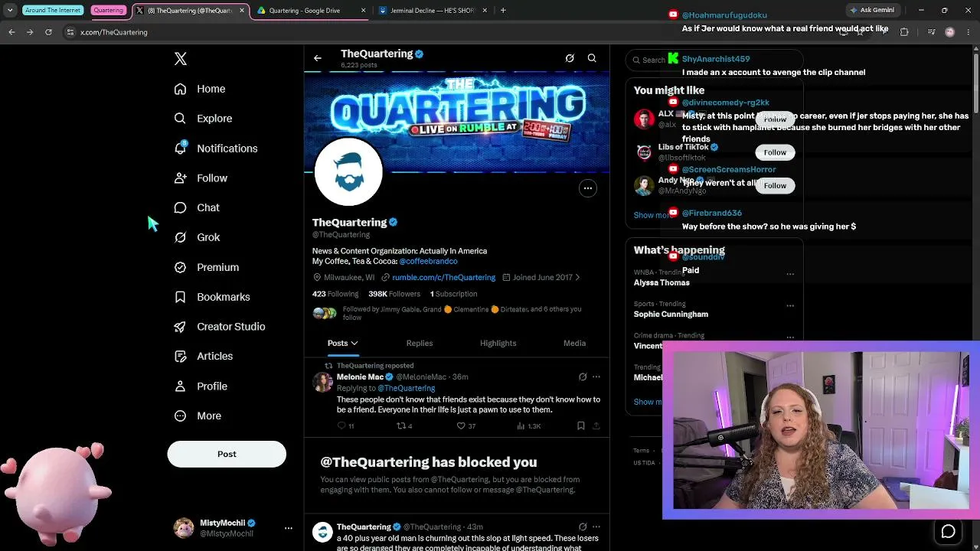Follow Andy Ngo
This screenshot has height=551, width=980.
pyautogui.click(x=775, y=185)
